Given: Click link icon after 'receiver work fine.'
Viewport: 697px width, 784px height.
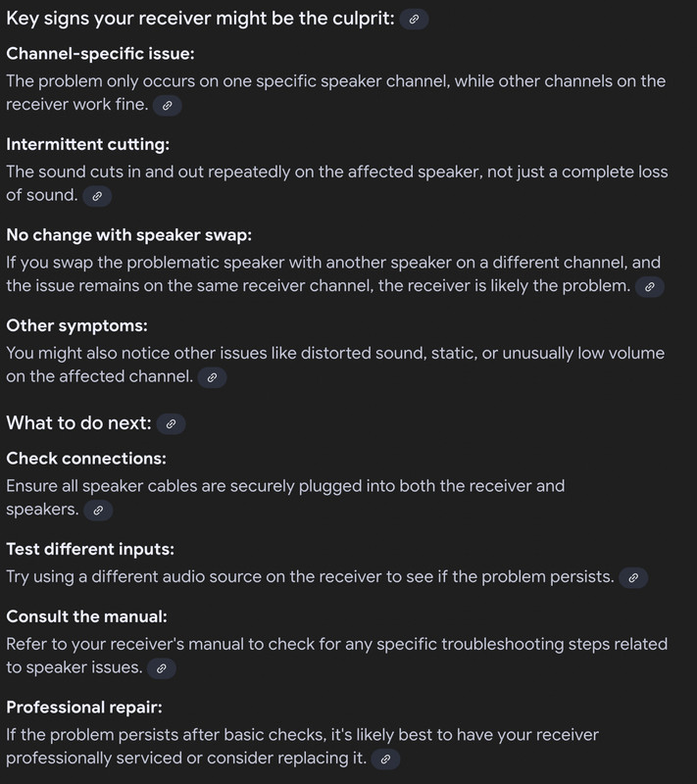Looking at the screenshot, I should pos(167,106).
